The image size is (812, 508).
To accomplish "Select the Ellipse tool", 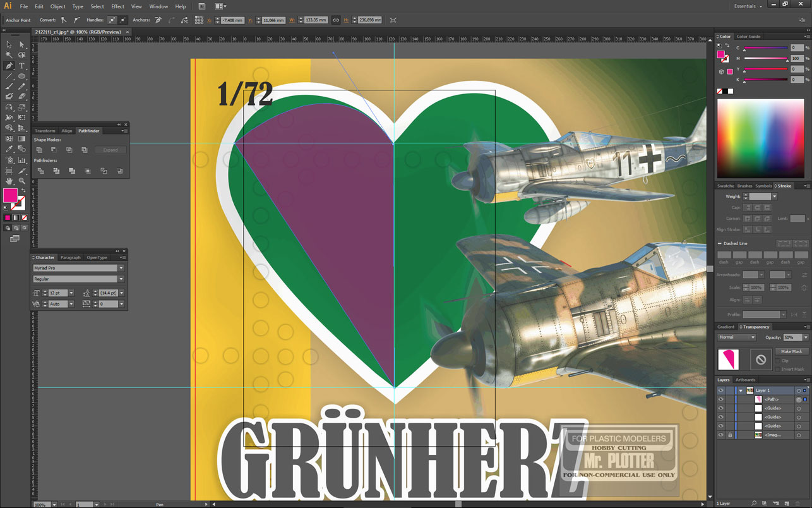I will 21,76.
